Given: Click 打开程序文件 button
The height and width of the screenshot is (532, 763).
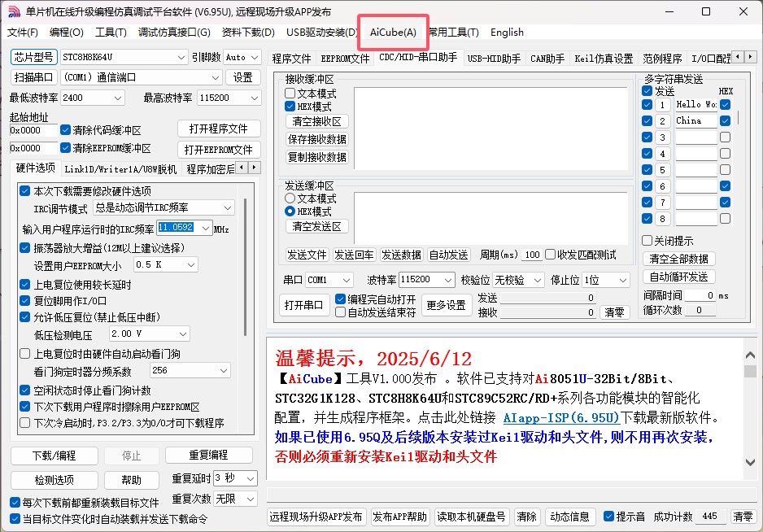Looking at the screenshot, I should (219, 129).
